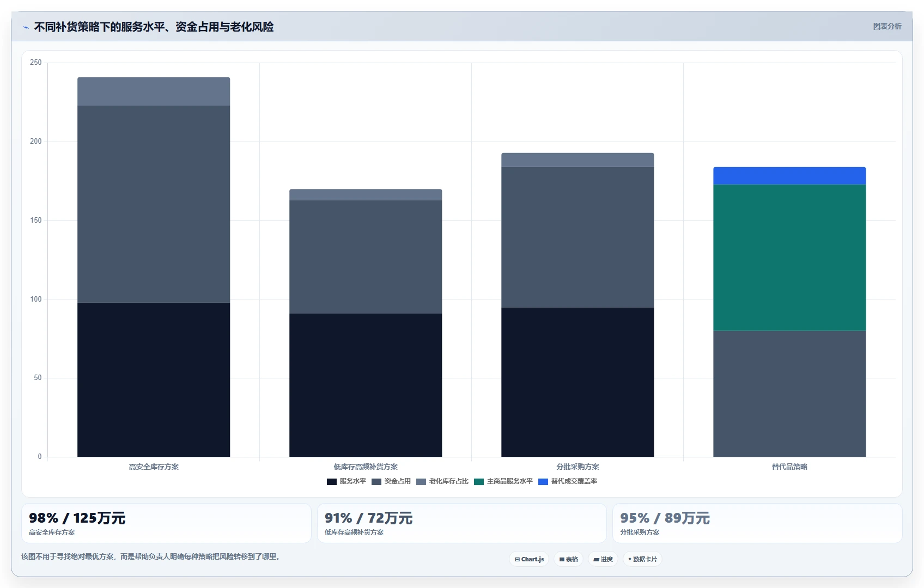This screenshot has width=924, height=588.
Task: Click the 分批采购方案 x-axis label
Action: coord(577,467)
